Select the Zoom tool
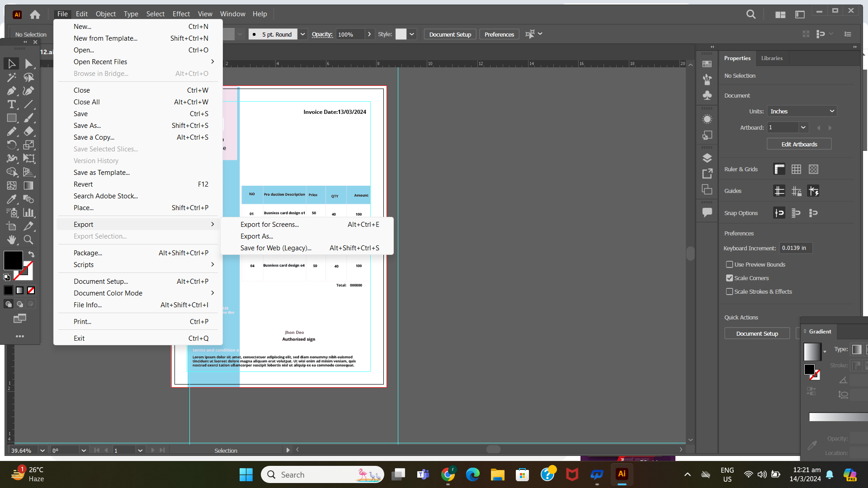 tap(28, 240)
